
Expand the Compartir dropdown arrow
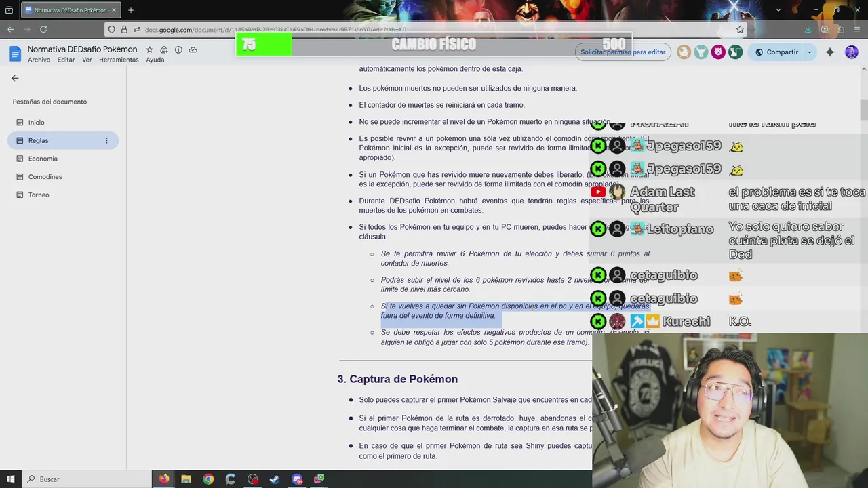809,52
